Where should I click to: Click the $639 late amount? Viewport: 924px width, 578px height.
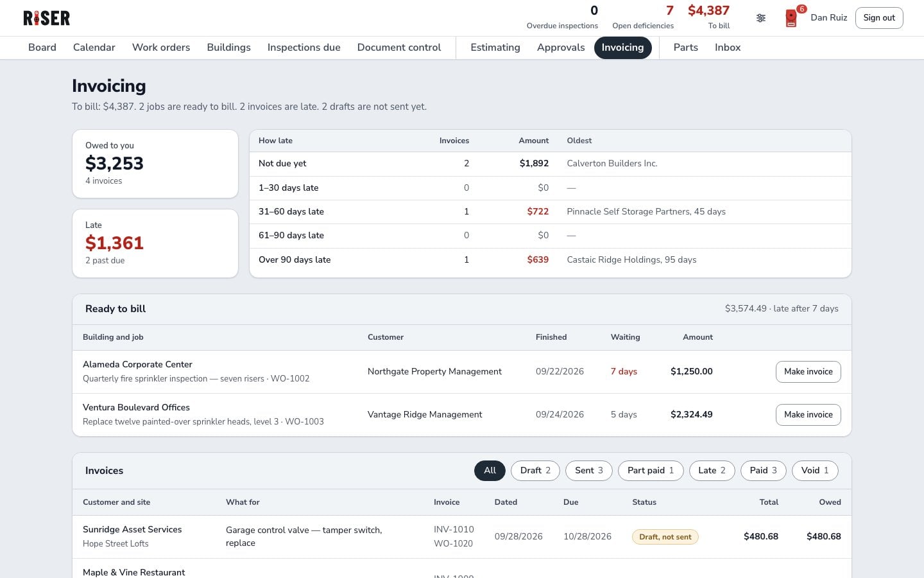pyautogui.click(x=538, y=259)
